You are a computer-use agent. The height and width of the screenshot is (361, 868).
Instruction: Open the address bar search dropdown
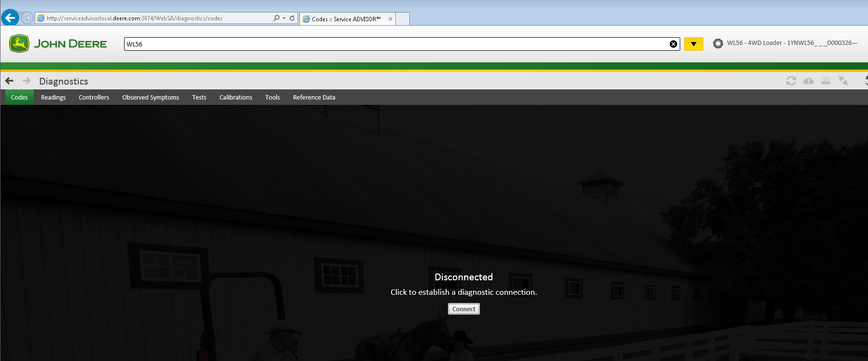pos(284,18)
